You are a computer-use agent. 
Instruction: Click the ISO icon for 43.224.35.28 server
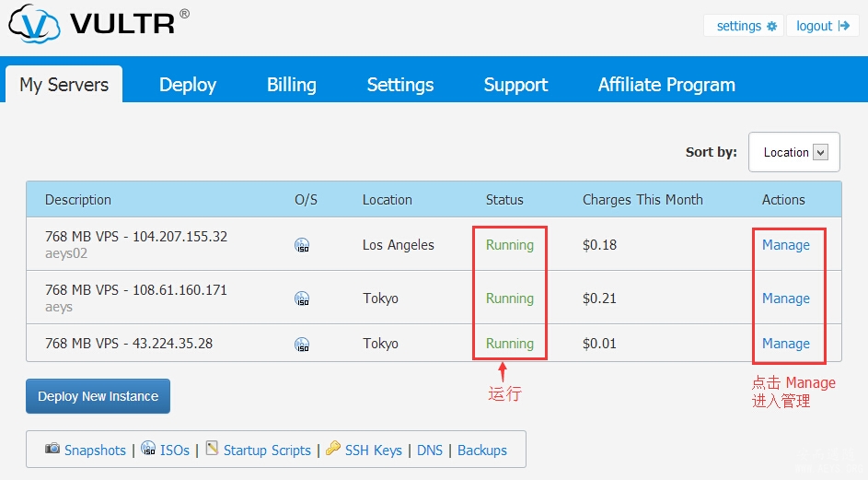coord(302,345)
